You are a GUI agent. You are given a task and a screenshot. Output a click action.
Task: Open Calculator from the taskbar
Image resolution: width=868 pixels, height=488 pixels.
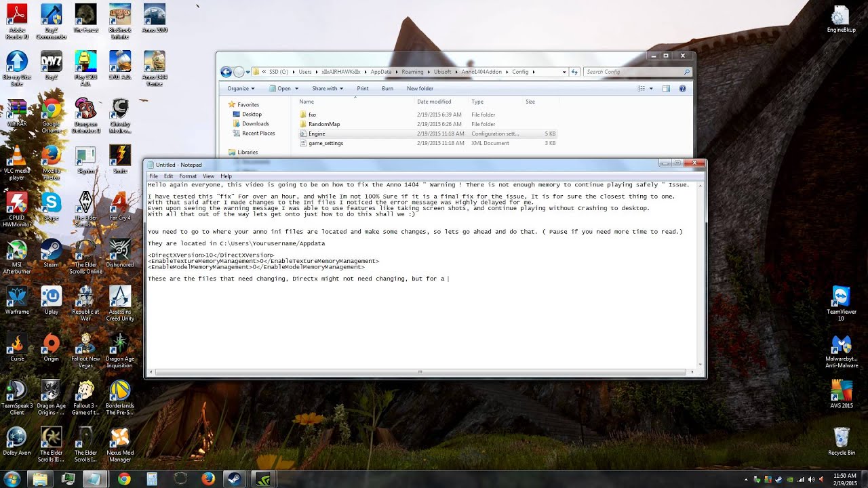click(x=152, y=478)
